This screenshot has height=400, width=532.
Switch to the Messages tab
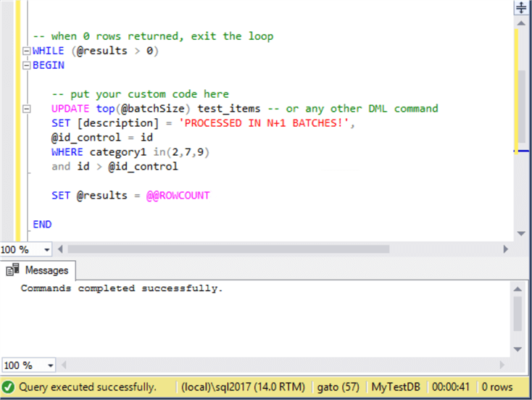(x=38, y=270)
